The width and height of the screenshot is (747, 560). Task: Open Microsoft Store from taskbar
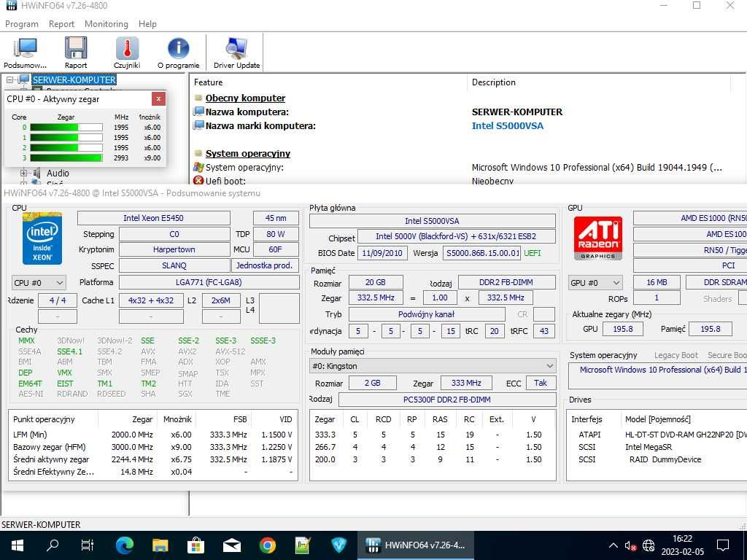196,545
